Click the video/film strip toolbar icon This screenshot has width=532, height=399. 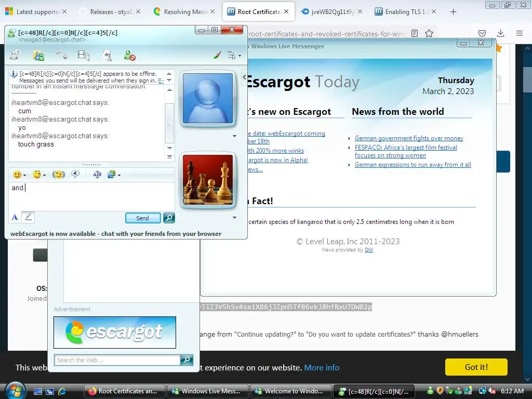(x=84, y=55)
